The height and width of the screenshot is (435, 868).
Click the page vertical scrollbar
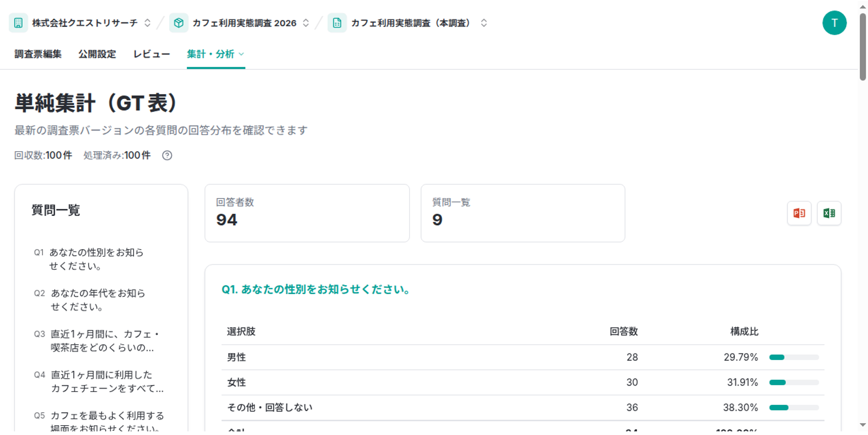pyautogui.click(x=862, y=47)
